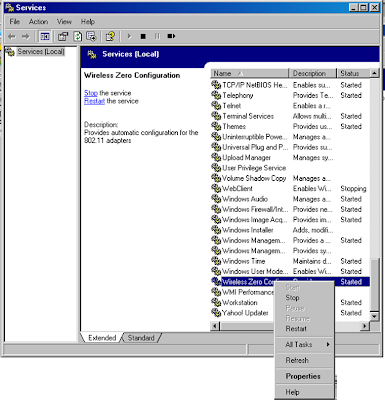Screen dimensions: 385x400
Task: Click the vertical scrollbar up arrow
Action: [x=374, y=73]
